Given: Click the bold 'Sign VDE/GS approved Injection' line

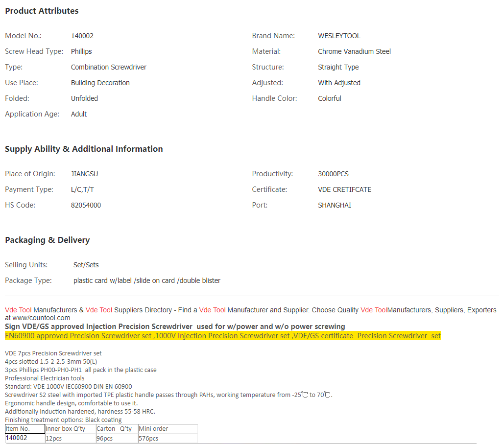Looking at the screenshot, I should click(175, 327).
